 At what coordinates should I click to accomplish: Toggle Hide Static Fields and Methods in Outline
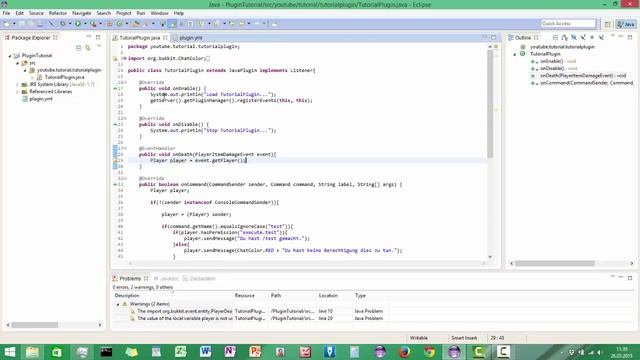(x=583, y=37)
